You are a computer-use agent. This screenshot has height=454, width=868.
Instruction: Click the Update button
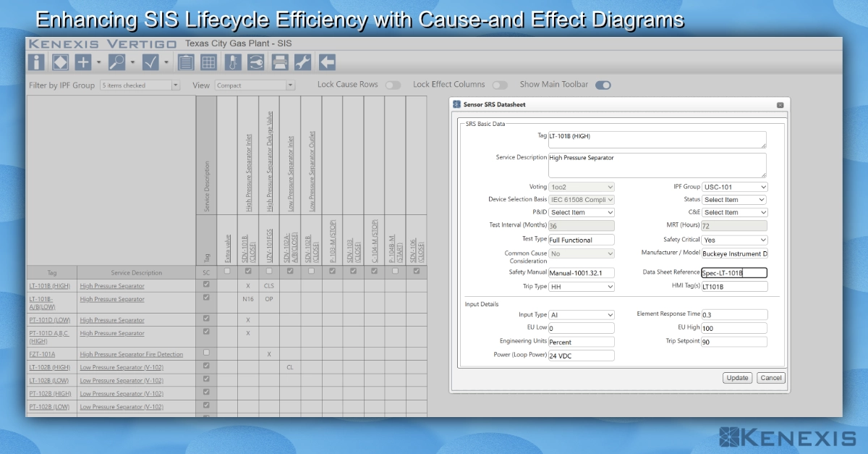coord(738,378)
